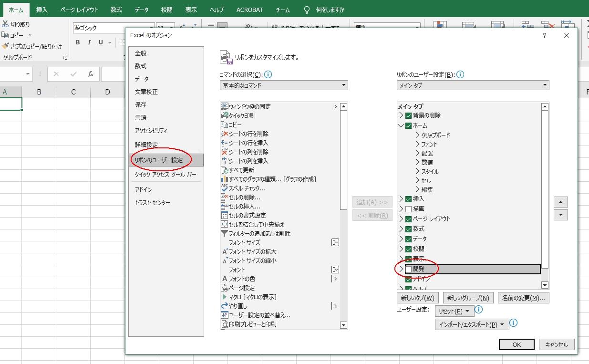Select the すべてのグラフの種類 chart icon

click(225, 179)
